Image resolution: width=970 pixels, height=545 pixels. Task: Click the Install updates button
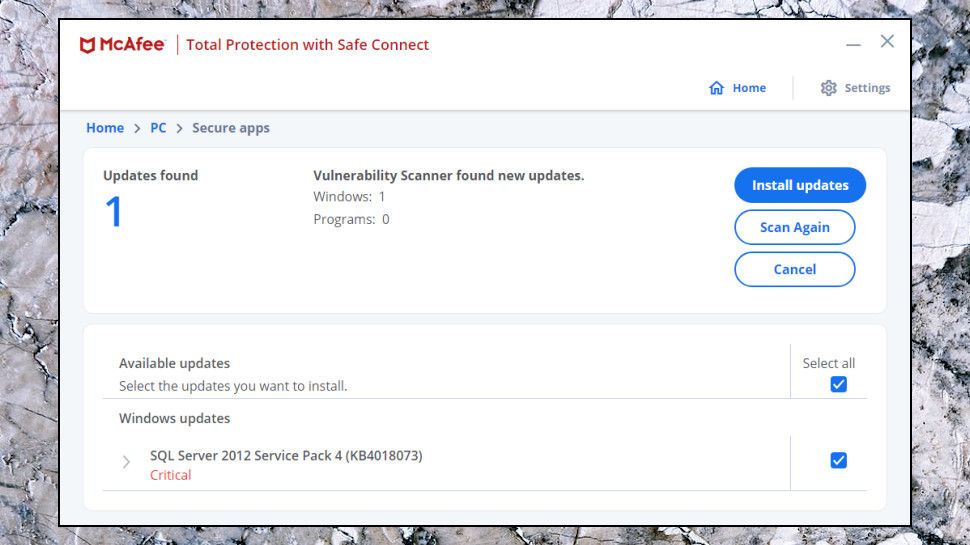point(800,185)
